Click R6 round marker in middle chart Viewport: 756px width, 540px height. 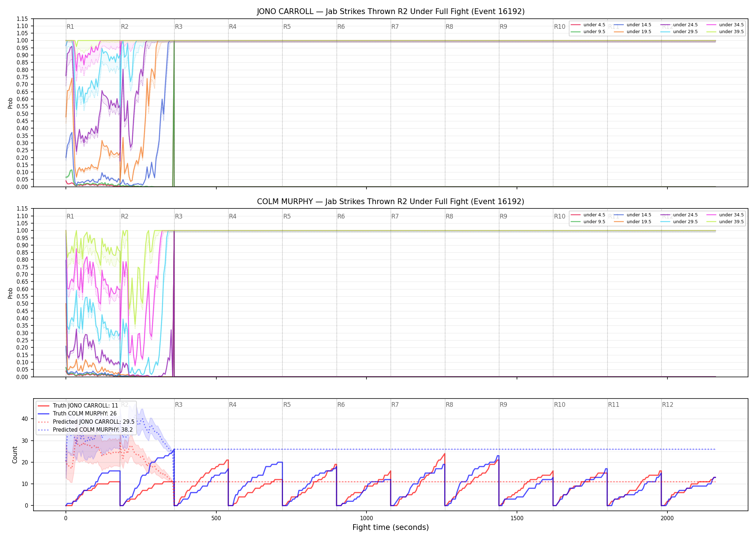(341, 216)
